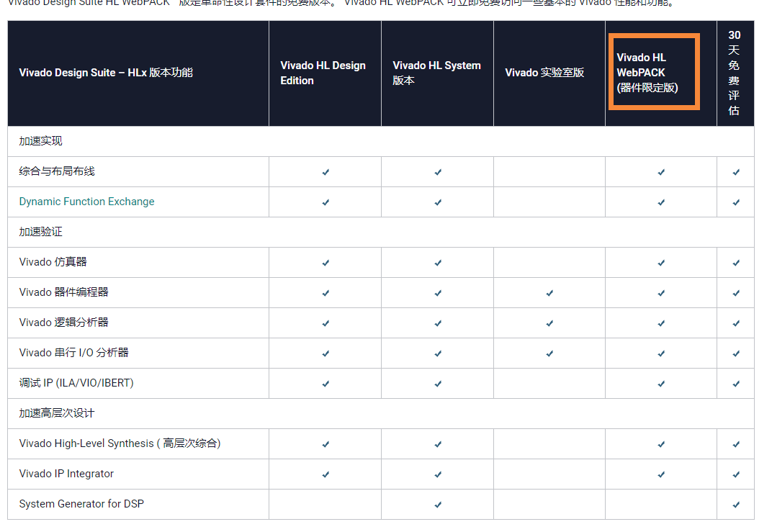Click 综合与布局布线 checkmark under HL WebPACK
This screenshot has height=532, width=772.
pyautogui.click(x=661, y=172)
